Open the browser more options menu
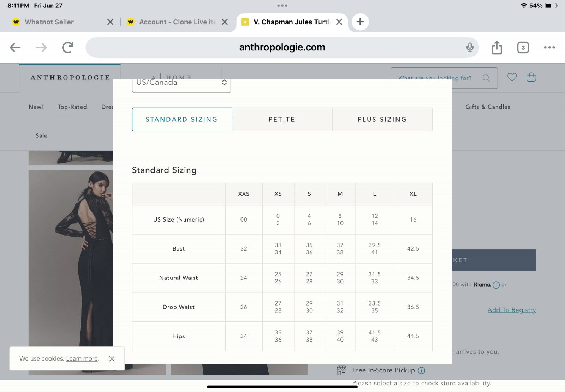 [x=549, y=47]
